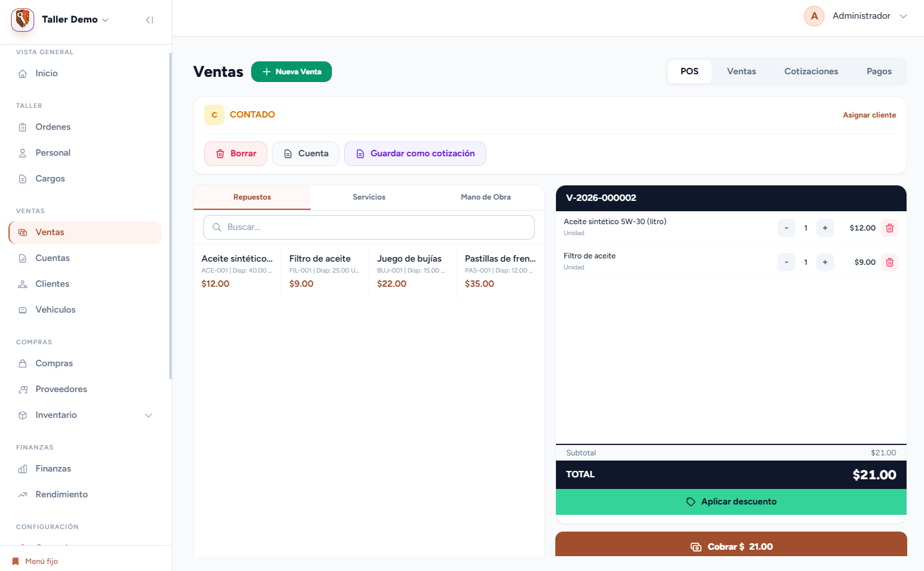Switch to the Cotizaciones tab

coord(811,72)
